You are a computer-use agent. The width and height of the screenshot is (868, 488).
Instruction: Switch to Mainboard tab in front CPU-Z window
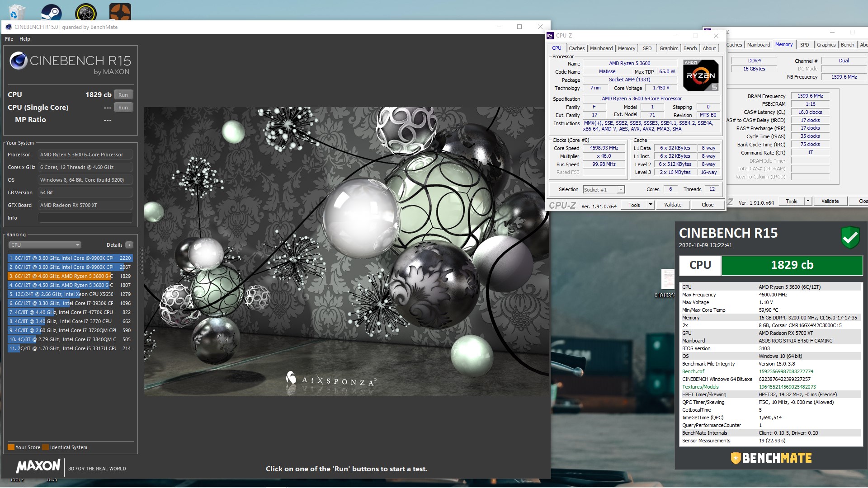[601, 48]
